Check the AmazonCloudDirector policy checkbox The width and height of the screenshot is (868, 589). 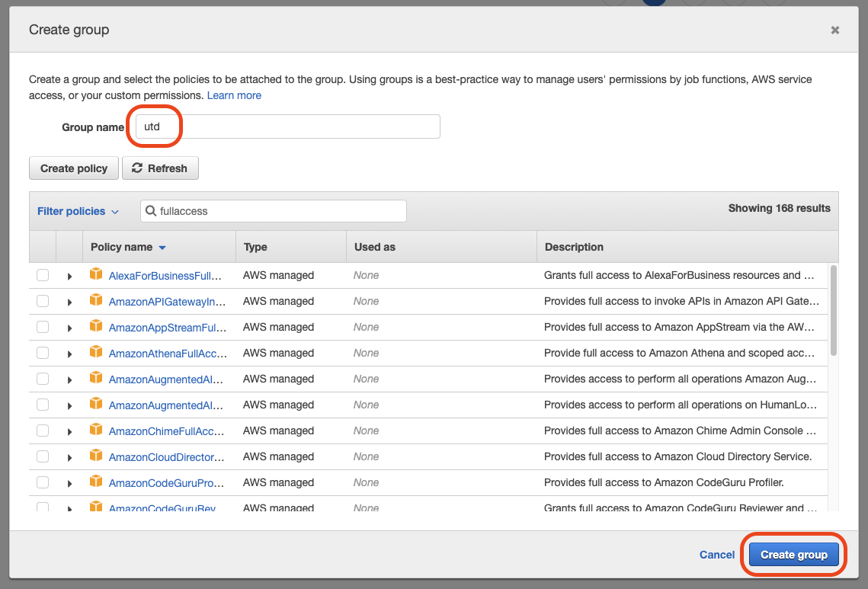(43, 456)
